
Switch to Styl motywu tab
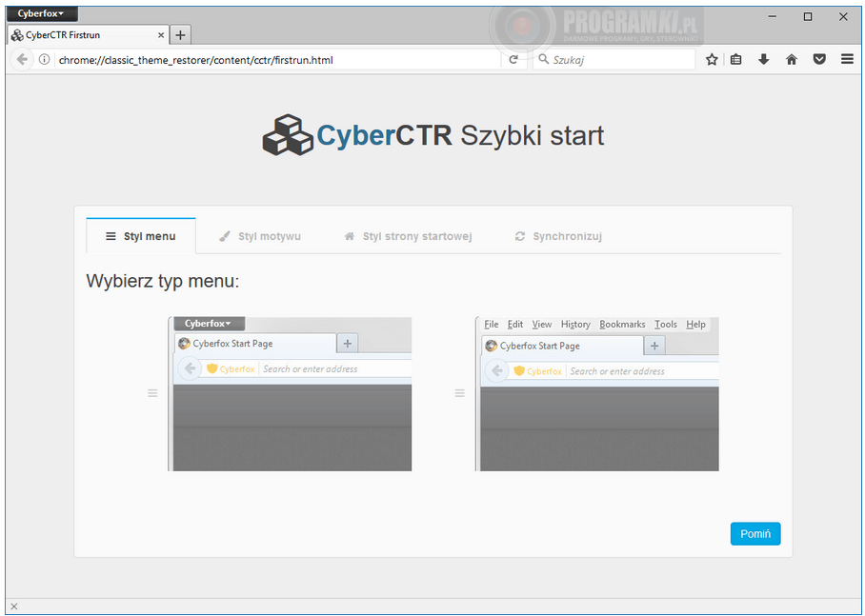pyautogui.click(x=260, y=236)
